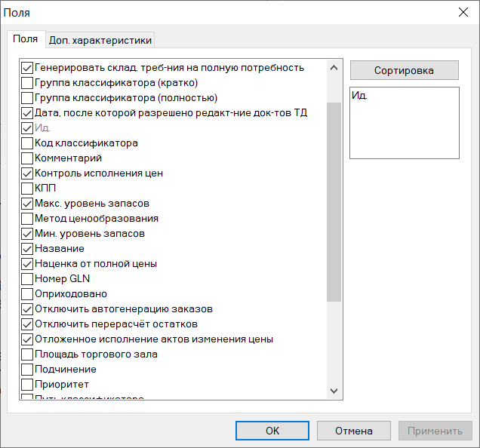
Task: Uncheck Генерировать склад. треб-ния на полную потребность
Action: (x=27, y=68)
